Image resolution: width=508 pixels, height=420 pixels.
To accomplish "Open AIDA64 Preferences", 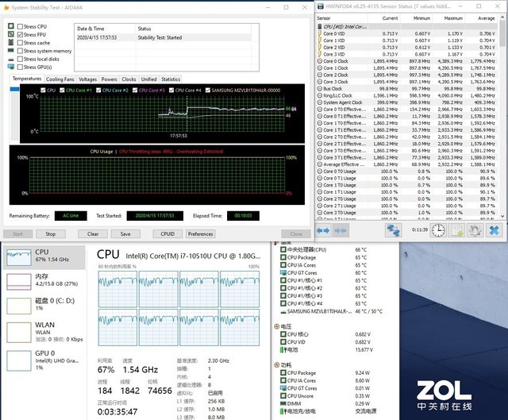I will click(201, 233).
